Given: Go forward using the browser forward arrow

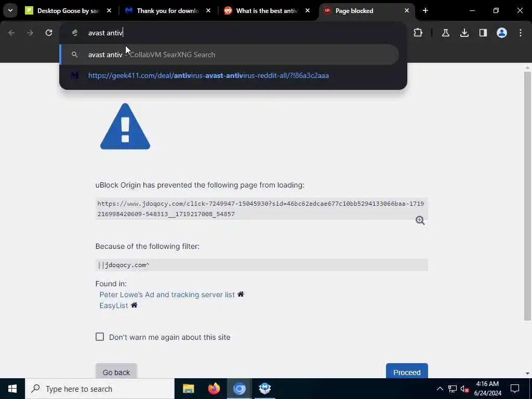Looking at the screenshot, I should click(x=30, y=33).
